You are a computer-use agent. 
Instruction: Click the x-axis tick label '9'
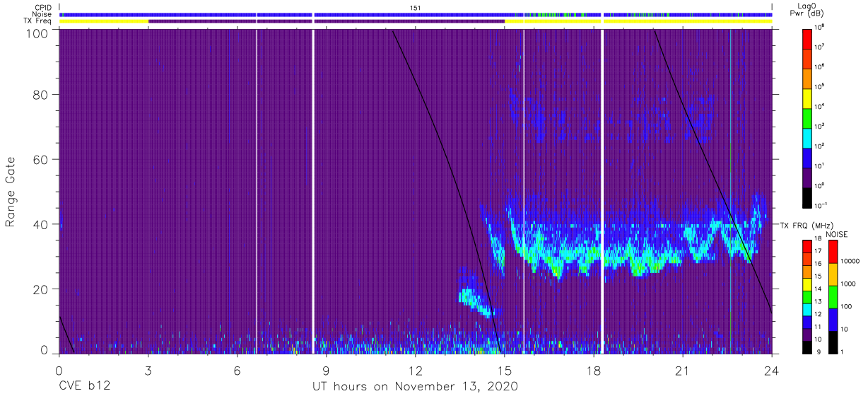tap(327, 369)
